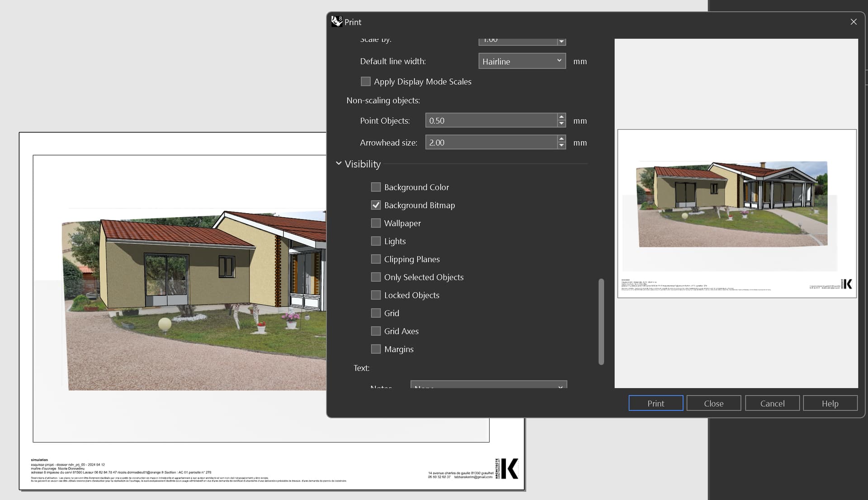Enable the Background Color option
This screenshot has width=868, height=500.
[375, 186]
